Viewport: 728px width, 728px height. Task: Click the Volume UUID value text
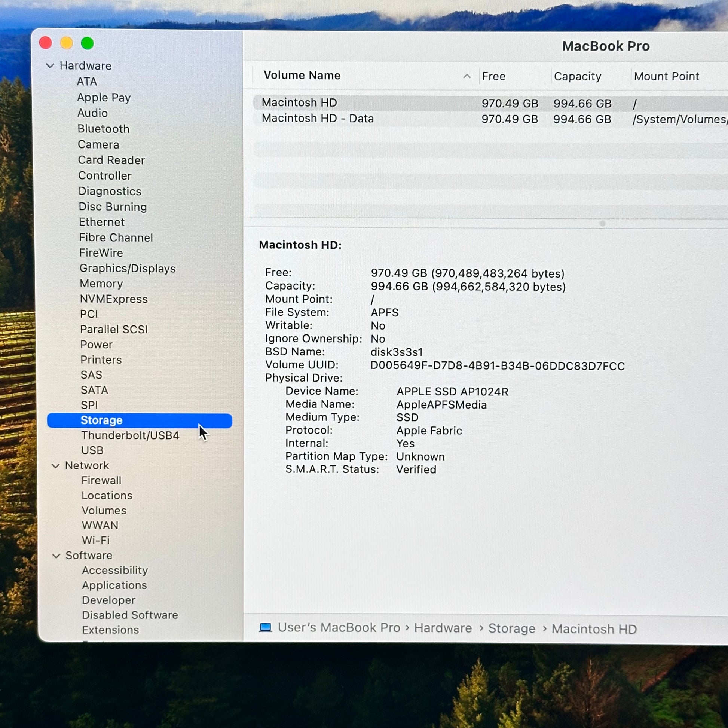498,366
